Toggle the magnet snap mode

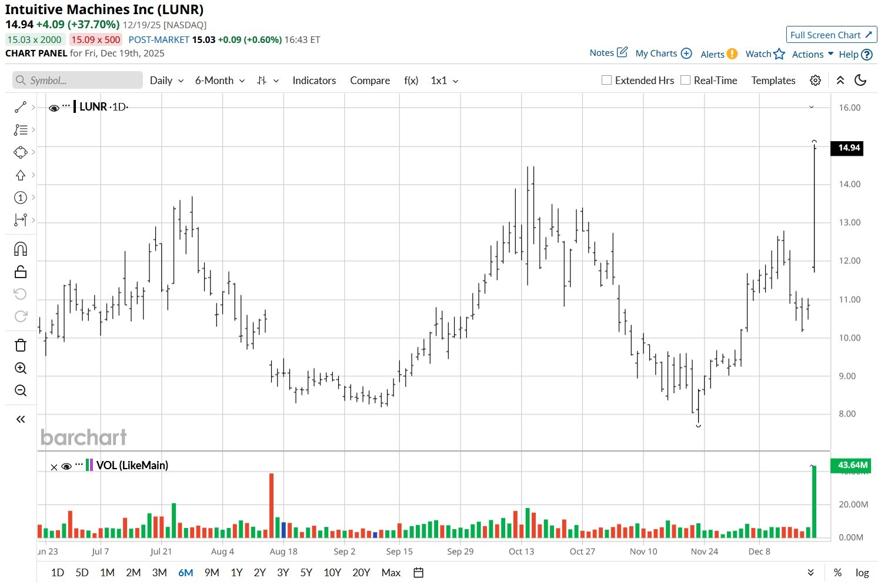pyautogui.click(x=21, y=249)
